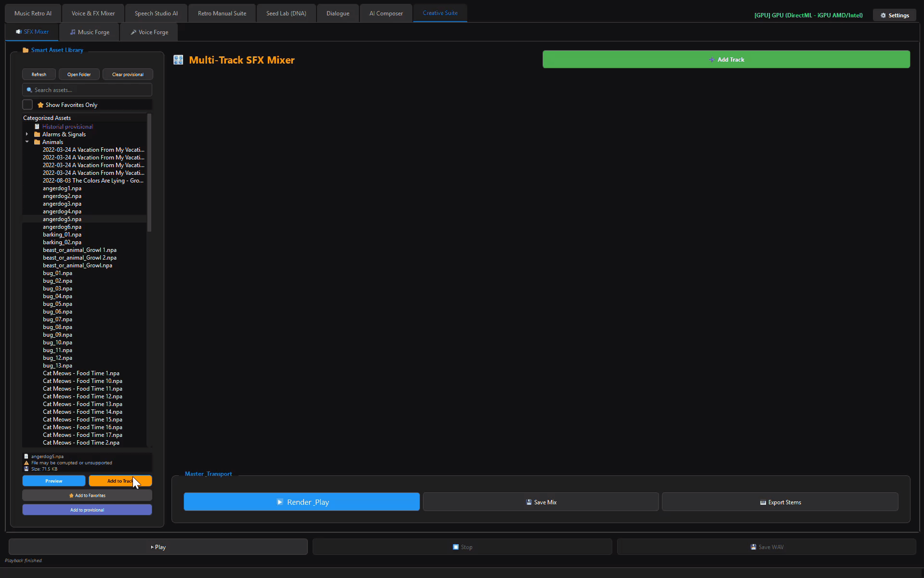The height and width of the screenshot is (578, 924).
Task: Select angerdog1.npa in the asset list
Action: pyautogui.click(x=62, y=188)
